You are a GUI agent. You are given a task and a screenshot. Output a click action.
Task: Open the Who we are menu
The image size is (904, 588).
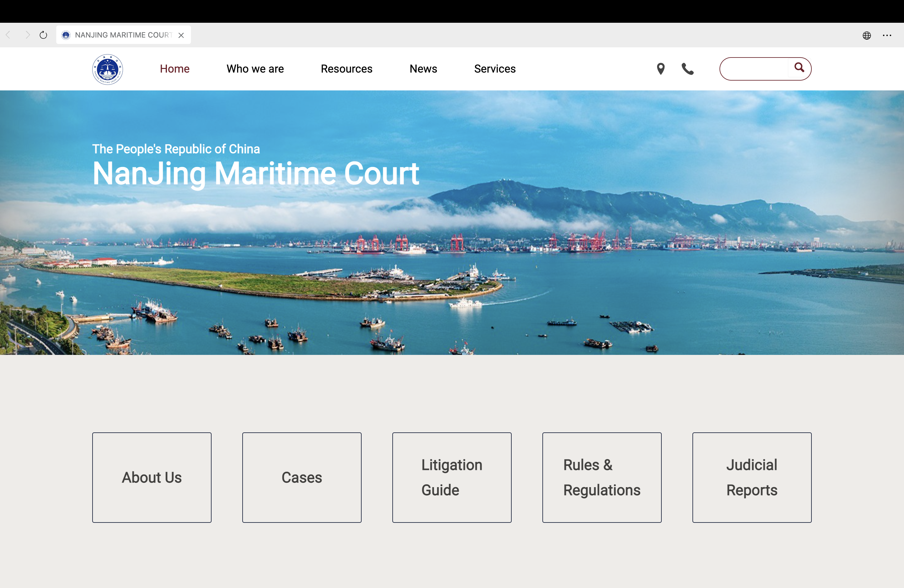(255, 69)
